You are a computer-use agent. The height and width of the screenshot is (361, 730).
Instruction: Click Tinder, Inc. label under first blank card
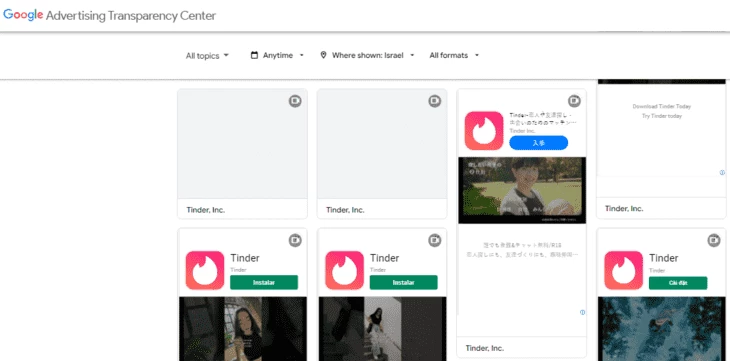point(206,210)
